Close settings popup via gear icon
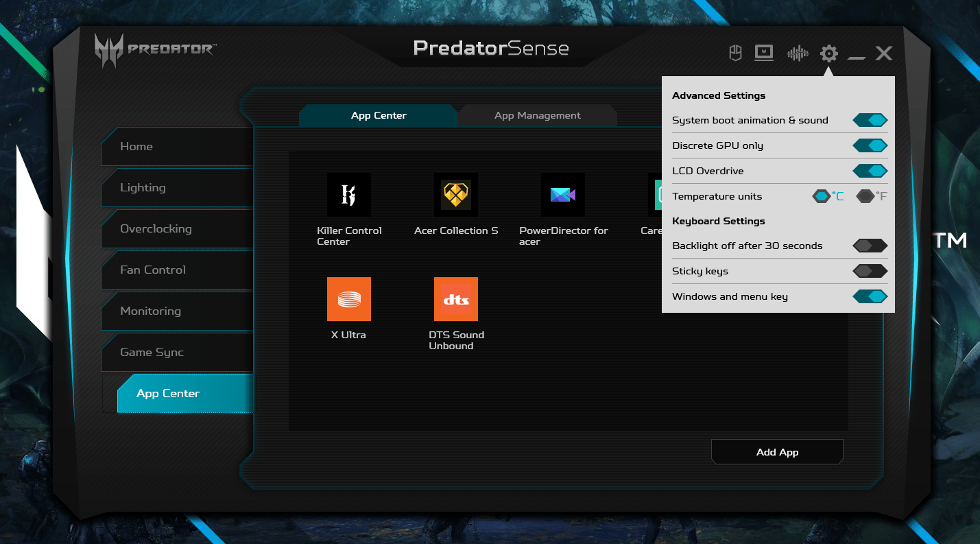 pos(829,53)
